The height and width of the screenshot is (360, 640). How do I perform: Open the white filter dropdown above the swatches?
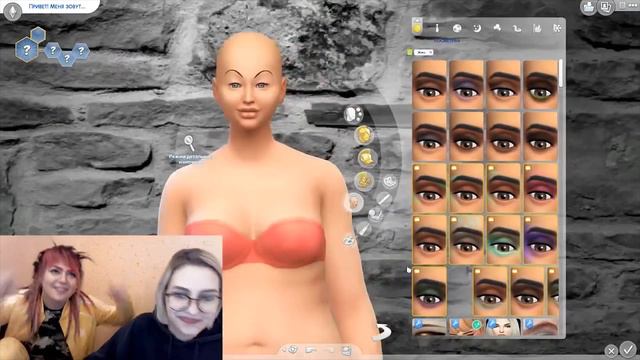[424, 52]
